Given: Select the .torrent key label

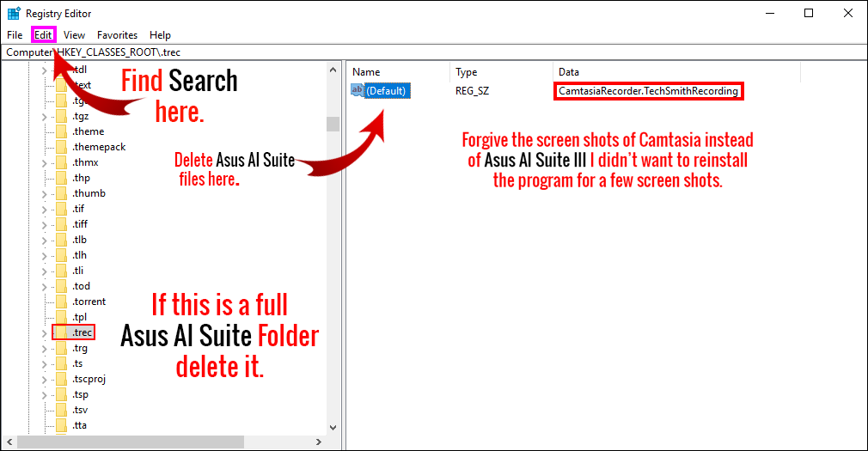Looking at the screenshot, I should (x=89, y=302).
